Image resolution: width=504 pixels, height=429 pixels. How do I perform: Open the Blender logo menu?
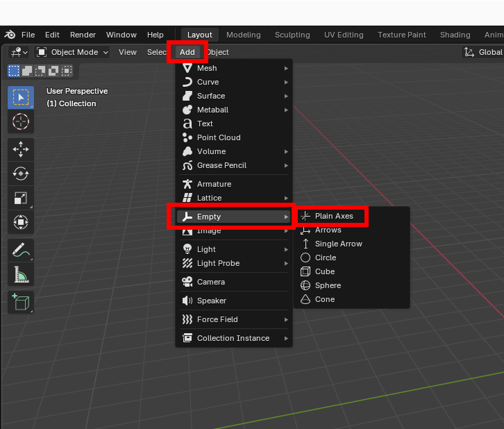click(x=10, y=35)
